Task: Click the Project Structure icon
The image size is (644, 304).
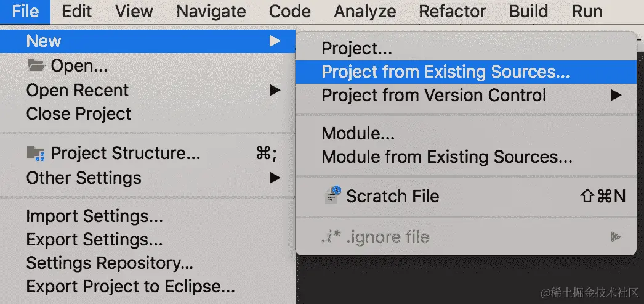Action: (36, 154)
